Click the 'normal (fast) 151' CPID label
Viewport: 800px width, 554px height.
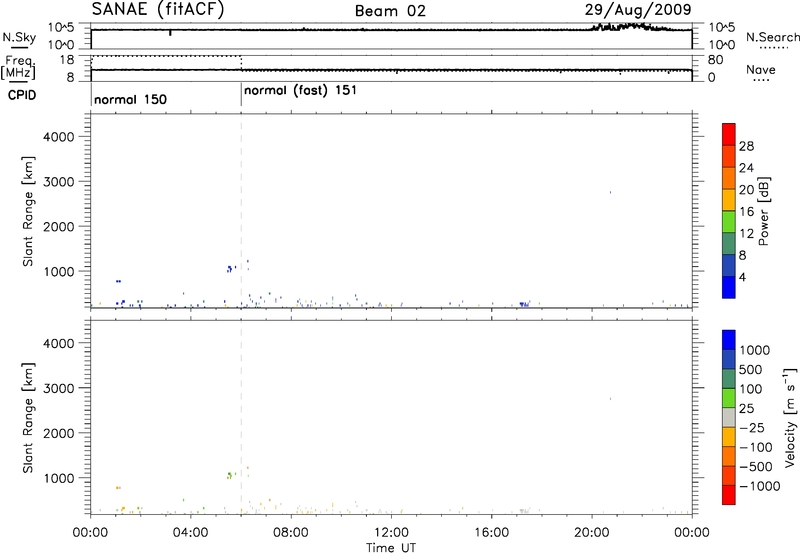coord(300,91)
